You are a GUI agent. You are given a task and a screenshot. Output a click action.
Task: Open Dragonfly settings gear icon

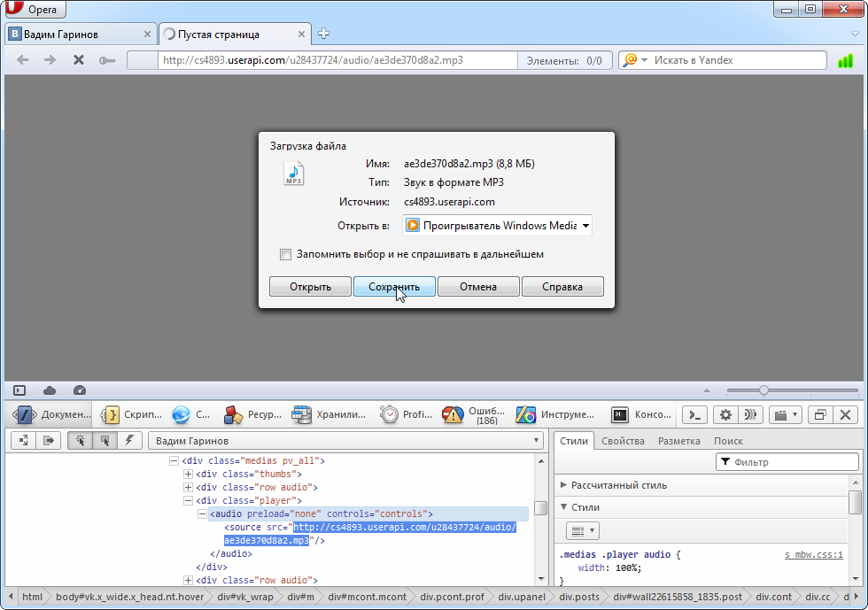point(725,414)
